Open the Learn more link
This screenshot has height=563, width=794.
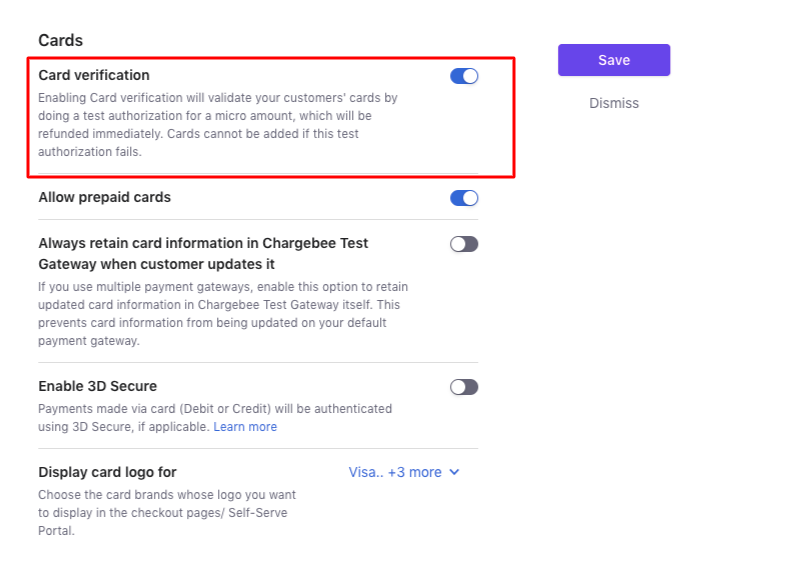click(245, 427)
